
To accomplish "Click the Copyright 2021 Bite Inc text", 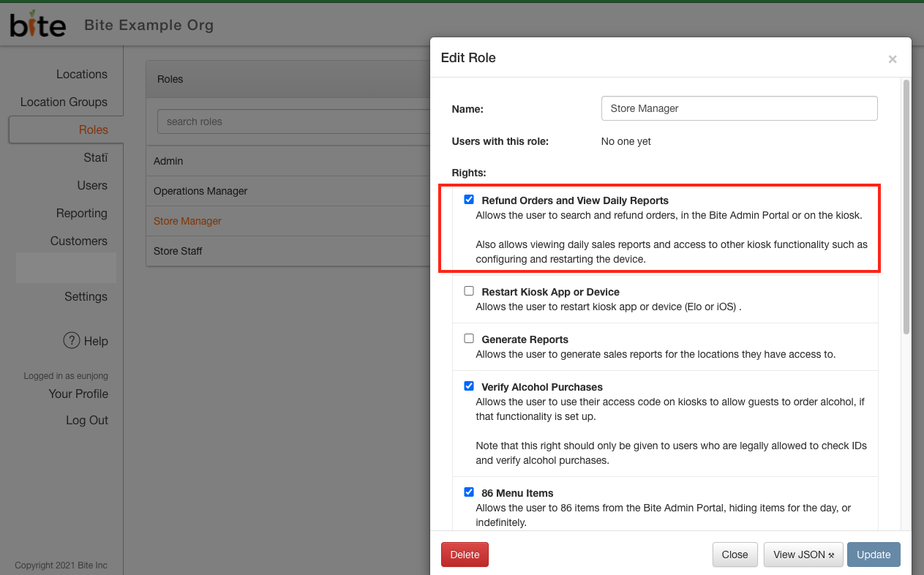I will click(x=61, y=565).
